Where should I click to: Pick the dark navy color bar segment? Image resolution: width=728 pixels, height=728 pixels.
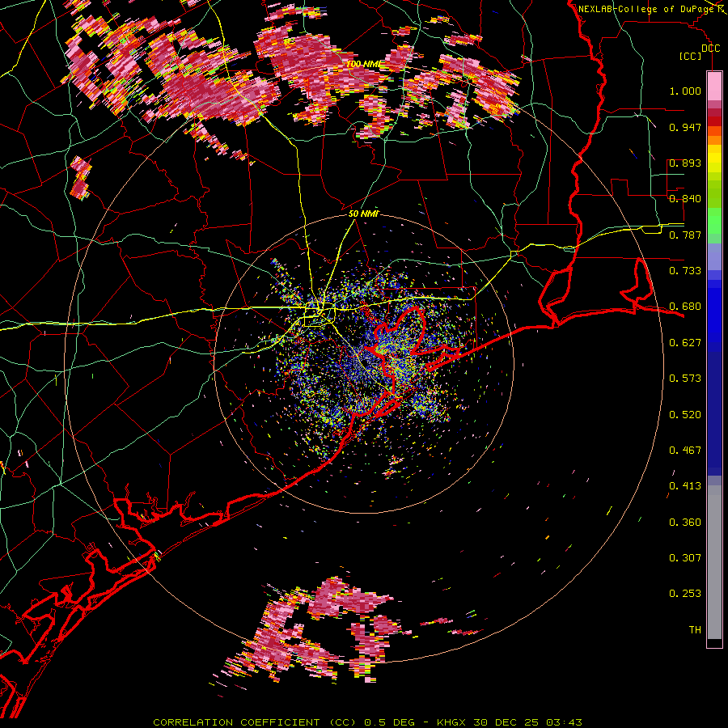714,413
